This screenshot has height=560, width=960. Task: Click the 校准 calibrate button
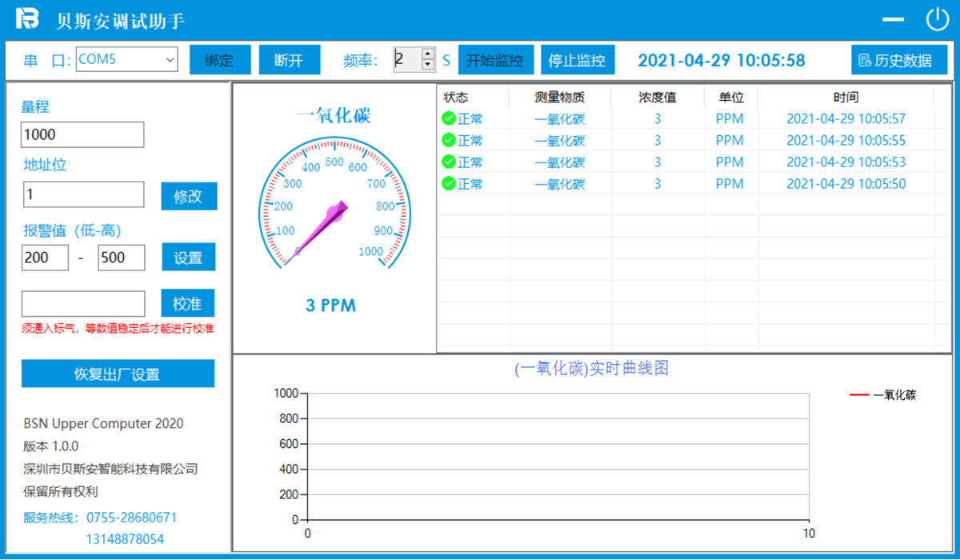188,304
